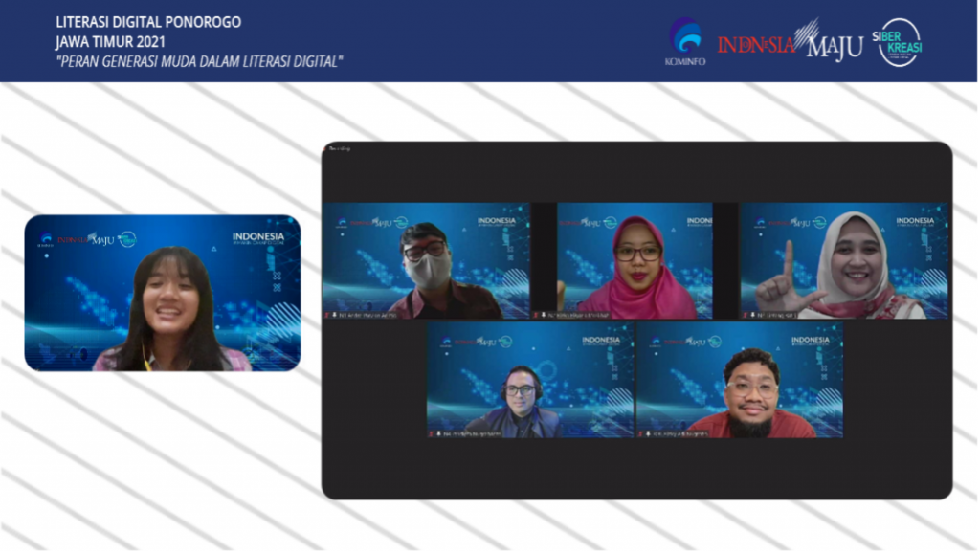Select video tile of man wearing a headset
Viewport: 980px width, 554px height.
click(530, 380)
